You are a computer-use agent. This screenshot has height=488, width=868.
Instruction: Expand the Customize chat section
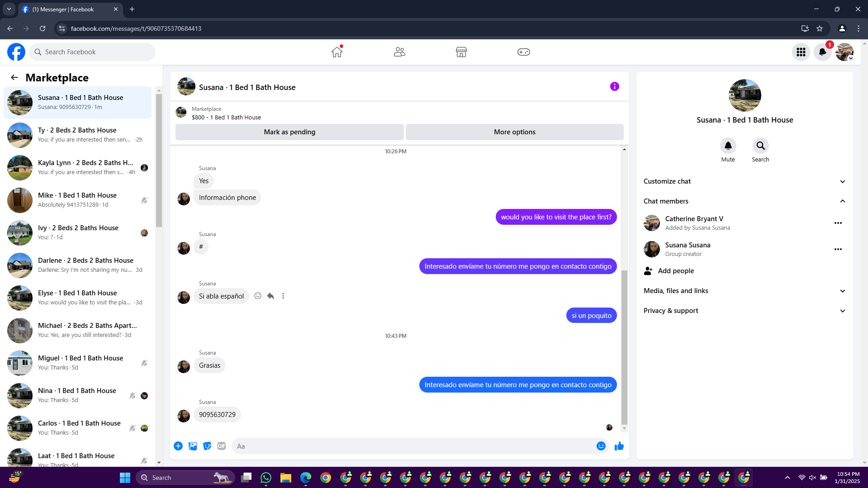click(x=745, y=181)
